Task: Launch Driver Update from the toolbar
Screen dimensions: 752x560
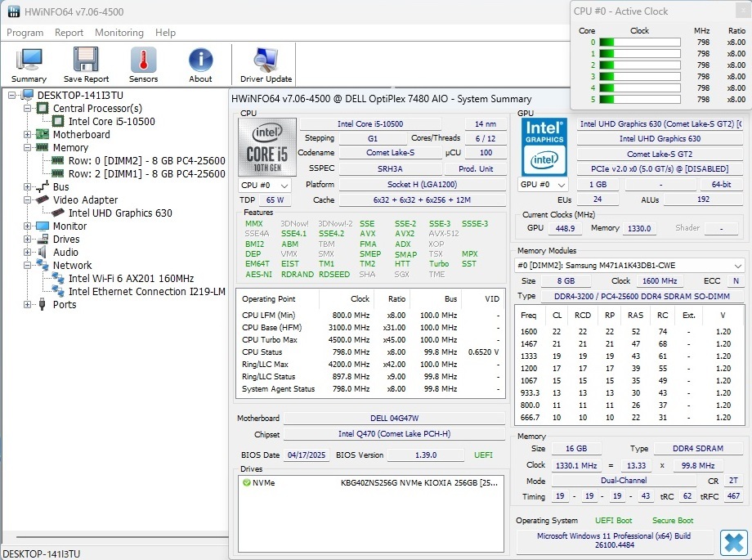Action: point(266,65)
